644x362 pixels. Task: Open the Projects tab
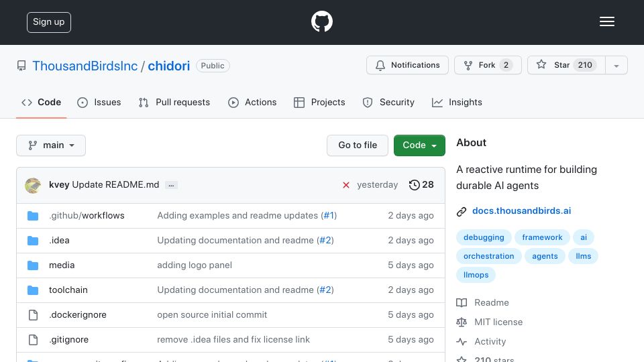(x=319, y=102)
